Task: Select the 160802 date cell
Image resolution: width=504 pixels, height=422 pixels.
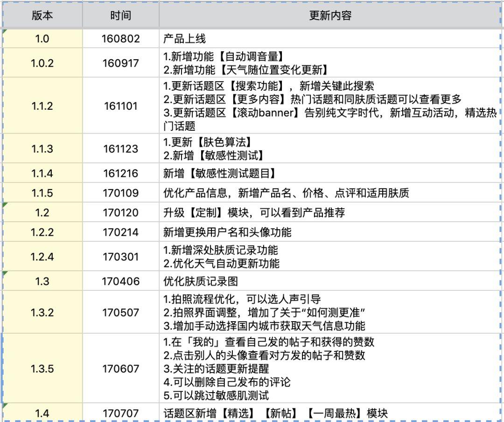Action: [120, 39]
